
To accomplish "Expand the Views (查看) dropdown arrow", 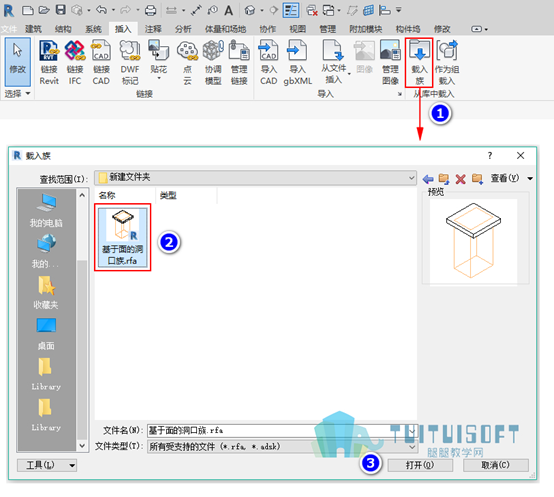I will click(530, 179).
